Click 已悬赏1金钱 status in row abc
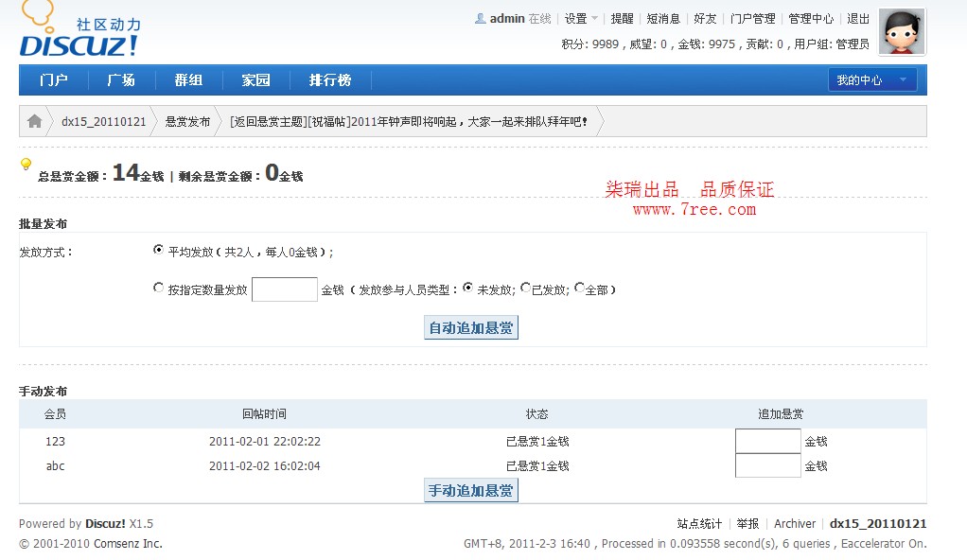 pyautogui.click(x=537, y=465)
